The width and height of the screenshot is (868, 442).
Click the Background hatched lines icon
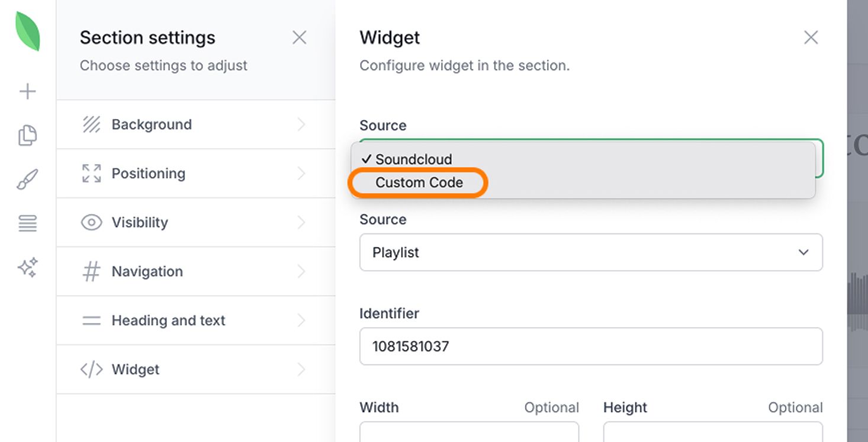pyautogui.click(x=91, y=124)
